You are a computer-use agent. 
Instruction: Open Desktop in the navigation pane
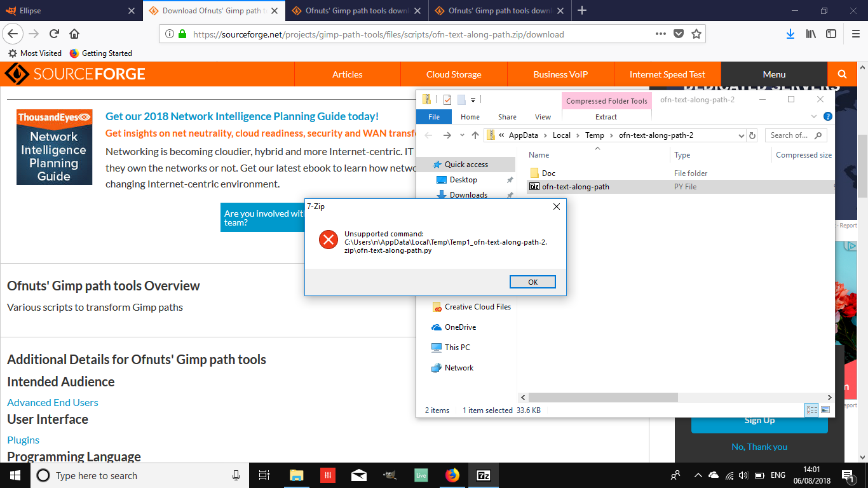point(463,180)
